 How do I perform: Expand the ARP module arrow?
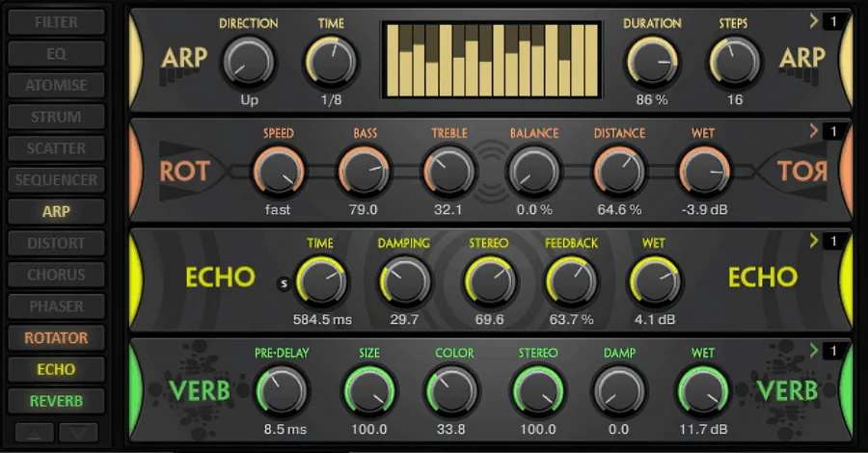[814, 21]
